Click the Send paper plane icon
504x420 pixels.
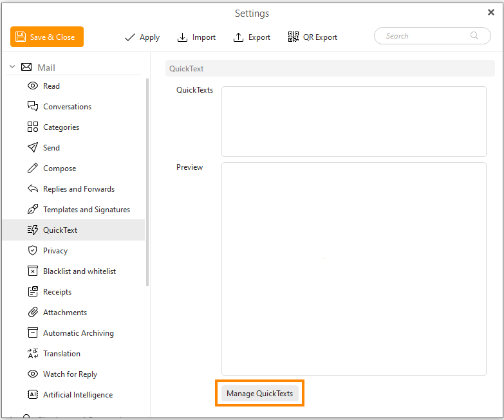coord(33,148)
